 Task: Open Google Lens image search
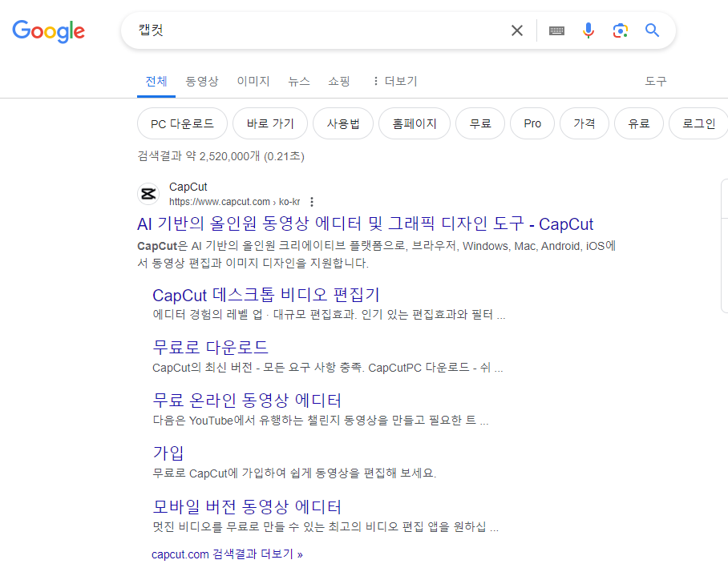621,30
